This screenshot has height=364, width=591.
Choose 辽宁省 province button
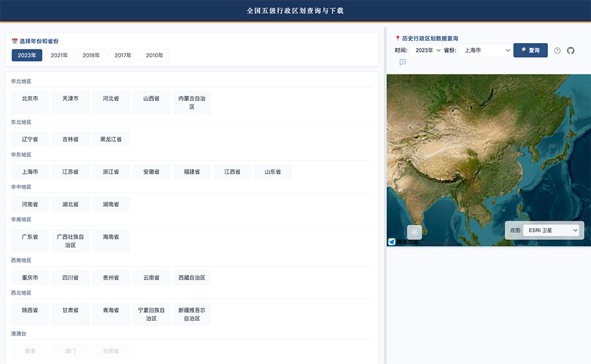point(30,139)
